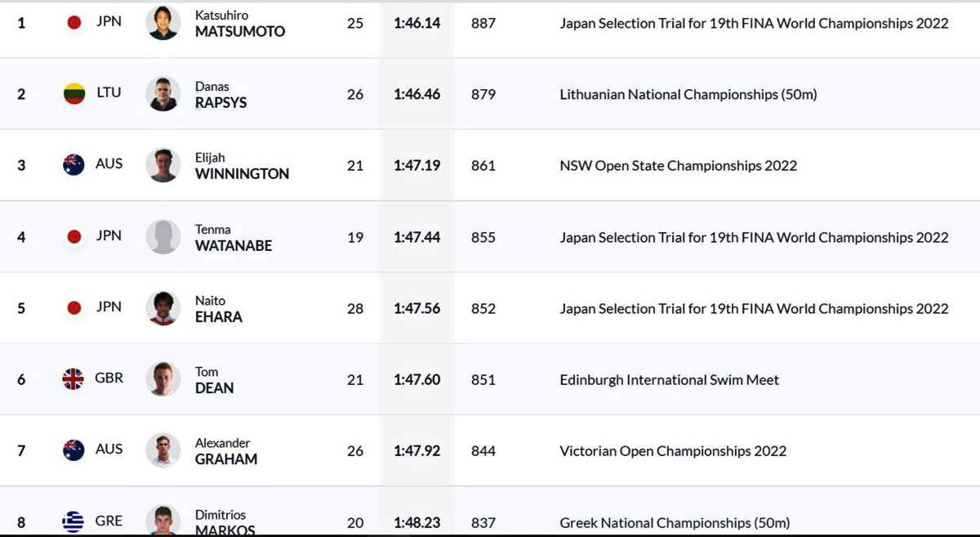The height and width of the screenshot is (537, 980).
Task: Click the 1:46.14 time for Matsumoto
Action: point(416,24)
